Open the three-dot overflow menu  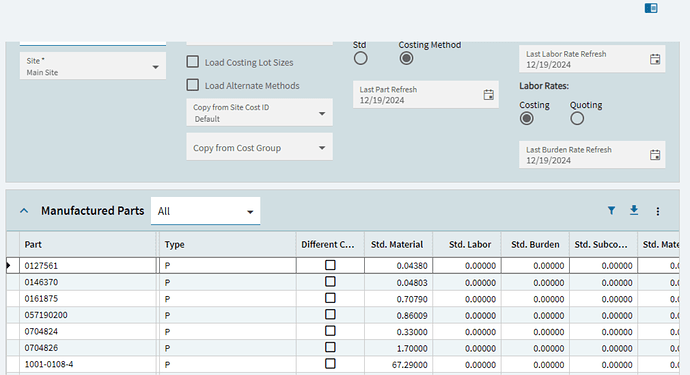[x=657, y=211]
